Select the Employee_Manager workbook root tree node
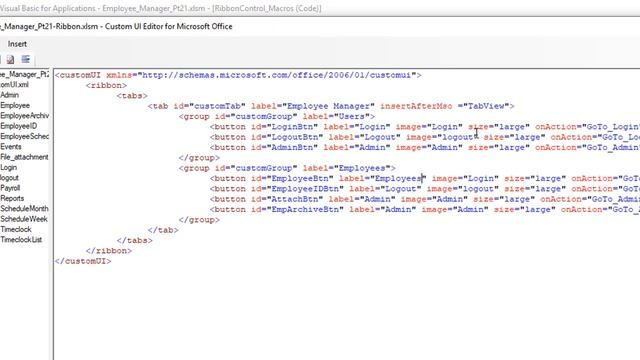Image resolution: width=640 pixels, height=360 pixels. [x=24, y=74]
